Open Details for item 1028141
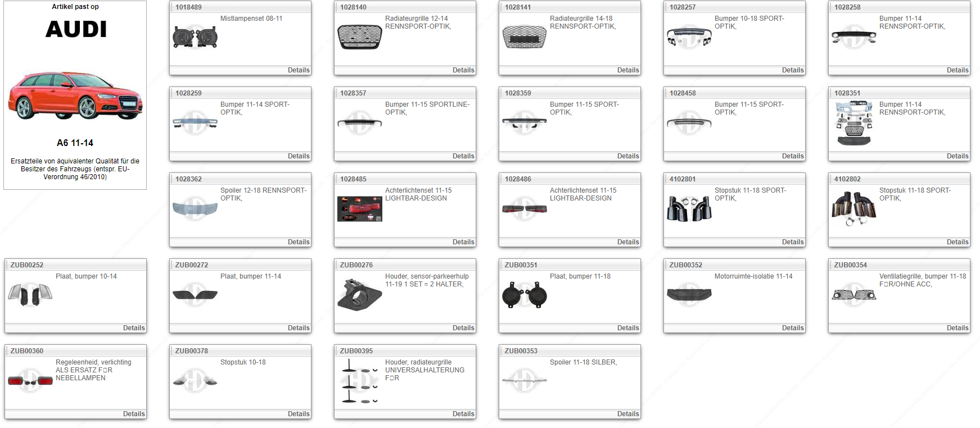The width and height of the screenshot is (980, 428). pos(627,70)
